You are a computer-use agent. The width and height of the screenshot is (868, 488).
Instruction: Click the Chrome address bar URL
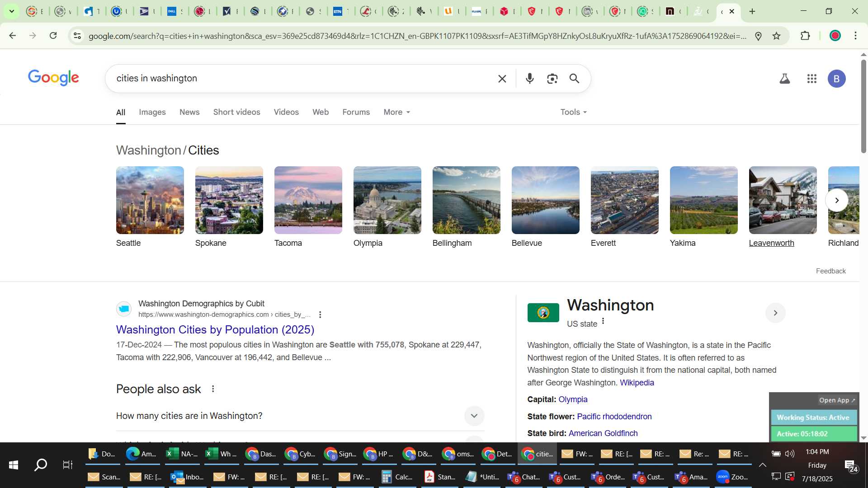click(417, 36)
